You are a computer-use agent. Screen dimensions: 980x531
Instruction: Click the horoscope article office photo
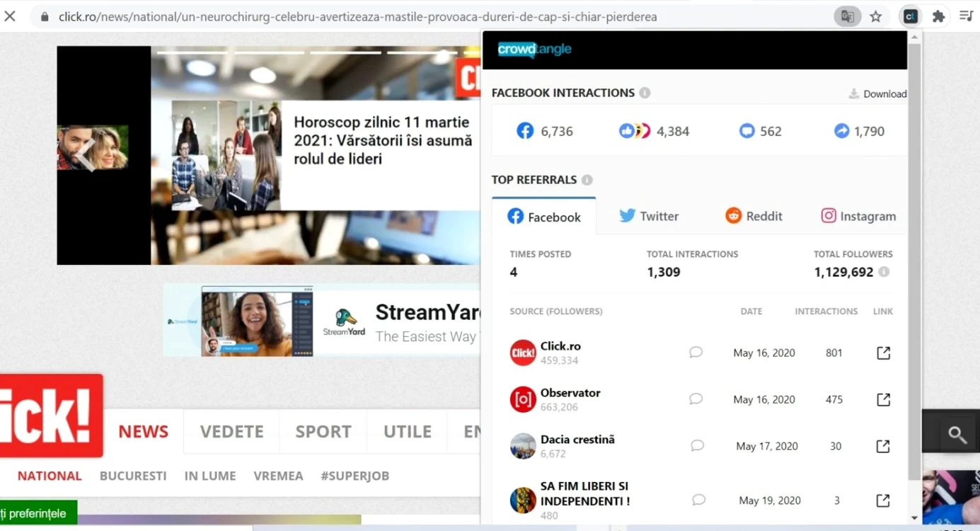(226, 155)
